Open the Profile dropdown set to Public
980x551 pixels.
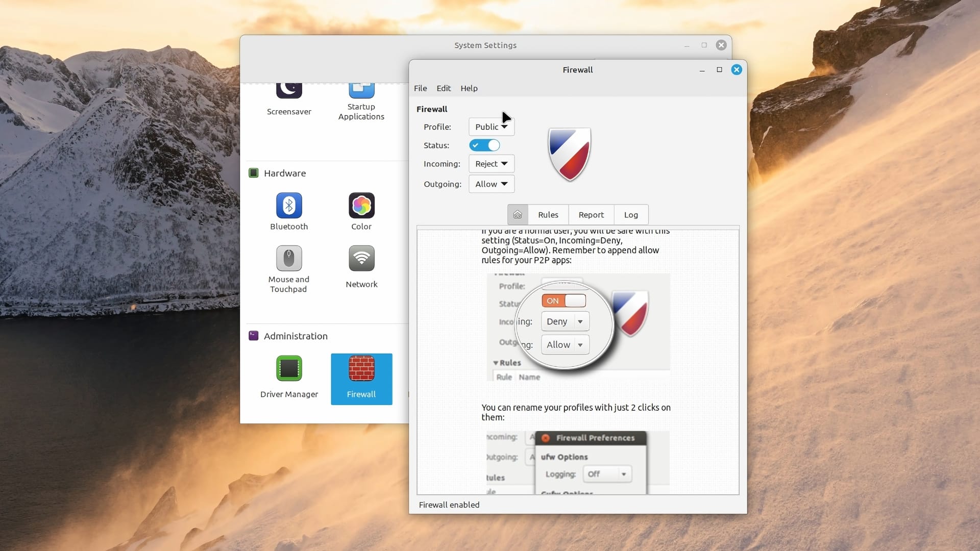[x=492, y=127]
